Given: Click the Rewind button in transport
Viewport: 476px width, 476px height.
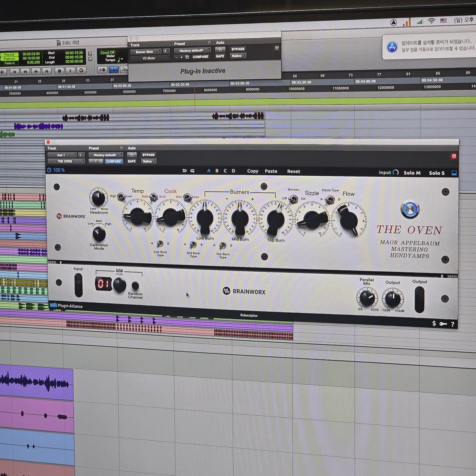Looking at the screenshot, I should pos(25,71).
